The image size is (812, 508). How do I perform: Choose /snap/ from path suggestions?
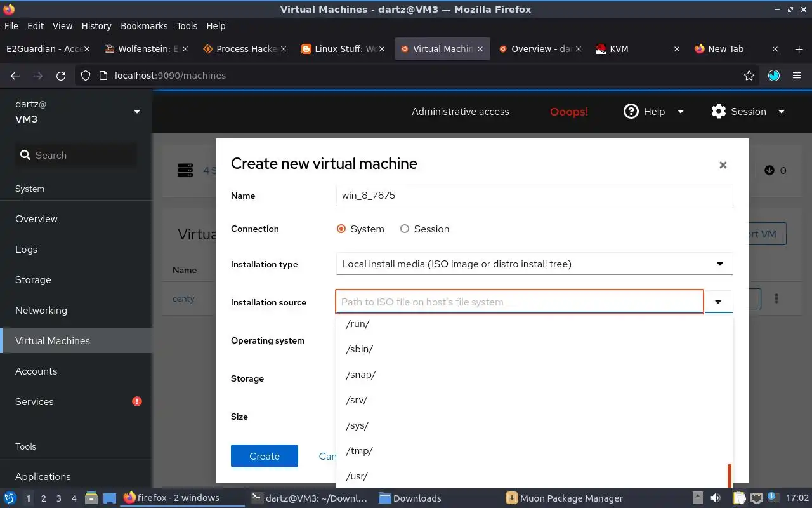point(534,375)
